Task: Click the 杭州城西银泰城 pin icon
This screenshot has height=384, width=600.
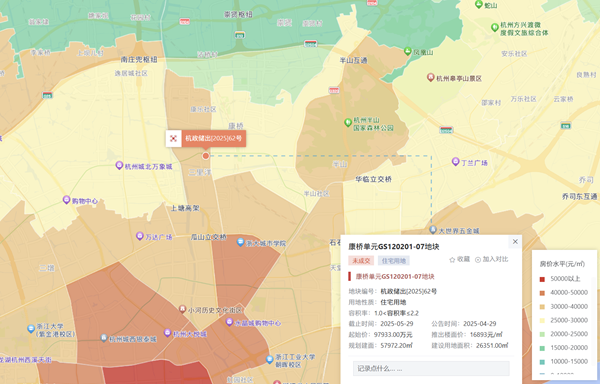Action: pyautogui.click(x=104, y=338)
